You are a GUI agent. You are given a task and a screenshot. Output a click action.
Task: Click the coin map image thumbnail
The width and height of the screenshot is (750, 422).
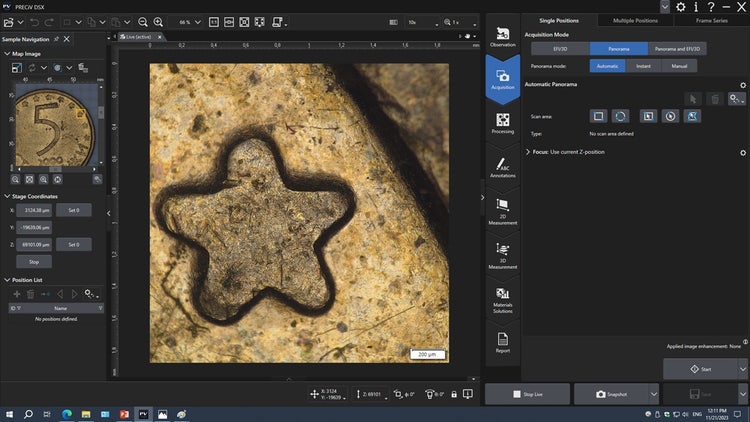click(x=57, y=126)
